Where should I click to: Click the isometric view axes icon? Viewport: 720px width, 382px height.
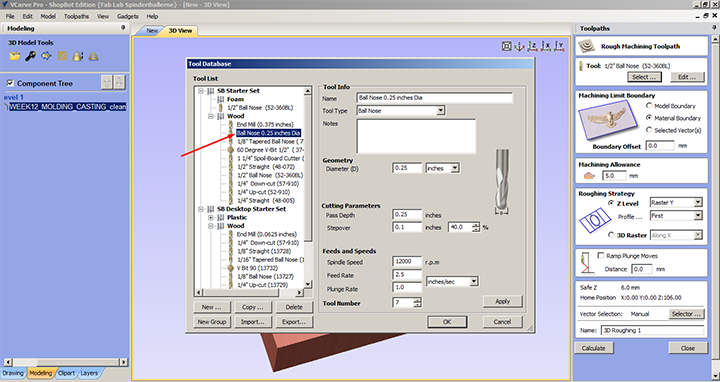point(519,46)
